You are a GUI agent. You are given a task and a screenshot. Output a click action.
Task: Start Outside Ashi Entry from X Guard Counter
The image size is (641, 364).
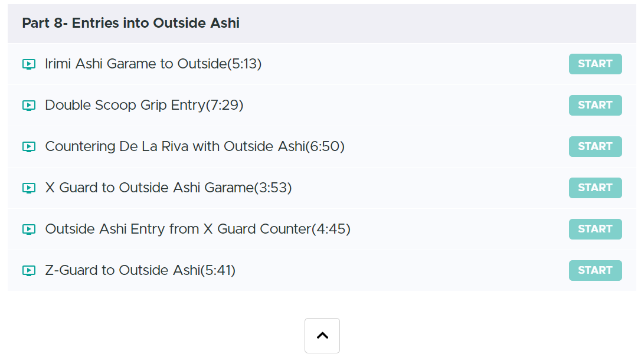[x=595, y=229]
